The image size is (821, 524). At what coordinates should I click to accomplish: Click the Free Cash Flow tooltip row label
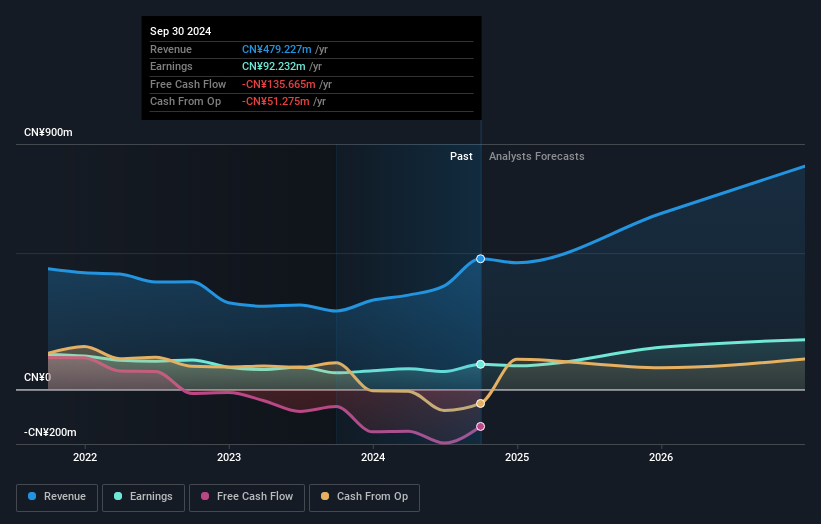point(188,84)
